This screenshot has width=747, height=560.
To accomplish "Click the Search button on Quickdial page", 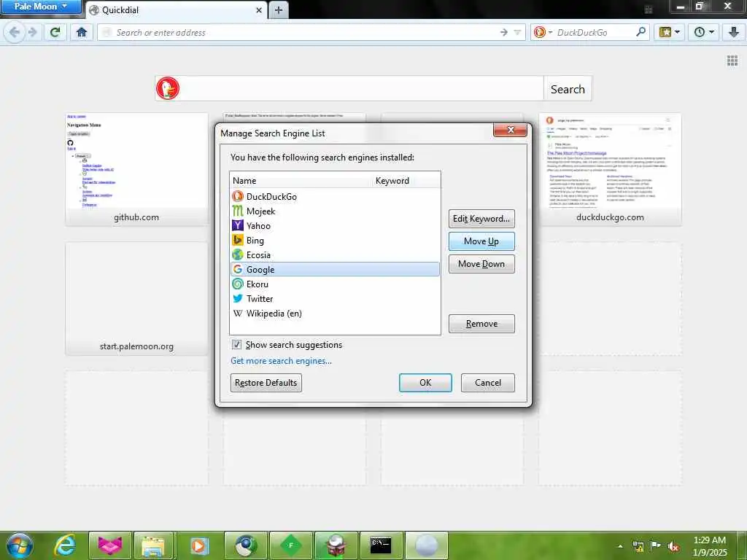I will 568,89.
